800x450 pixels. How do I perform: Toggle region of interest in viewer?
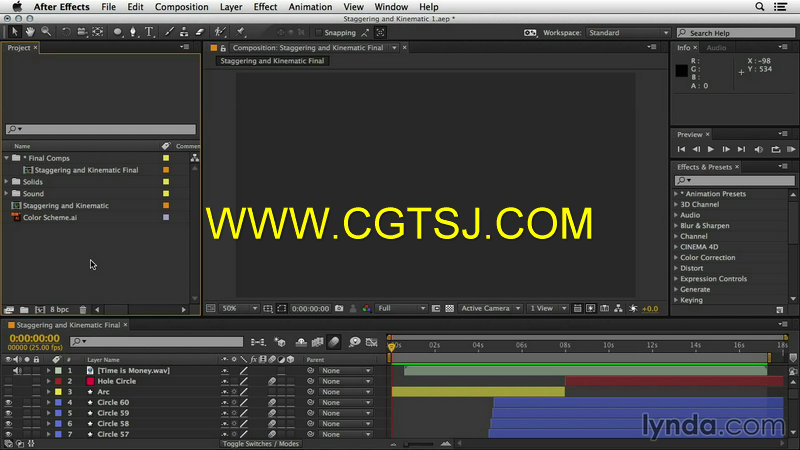coord(282,308)
